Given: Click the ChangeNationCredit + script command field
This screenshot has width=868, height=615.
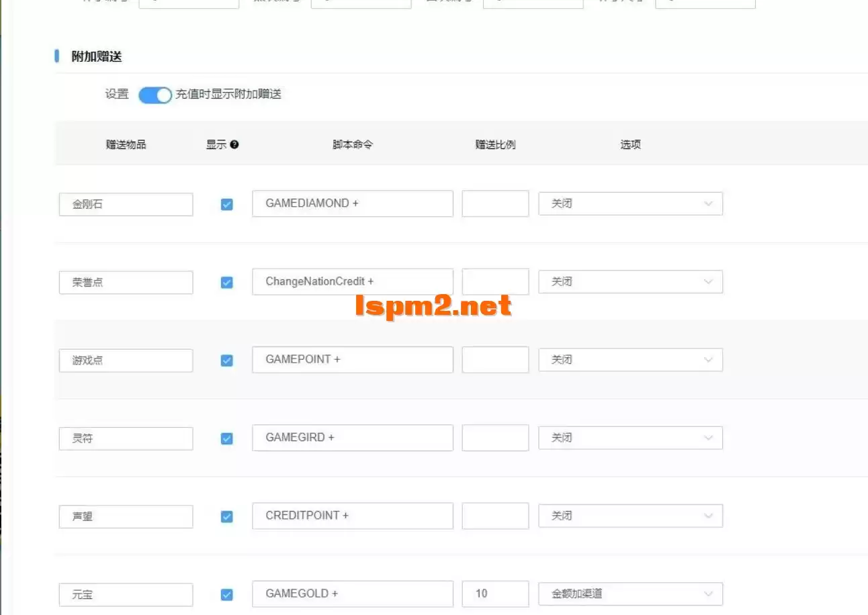Looking at the screenshot, I should coord(353,281).
